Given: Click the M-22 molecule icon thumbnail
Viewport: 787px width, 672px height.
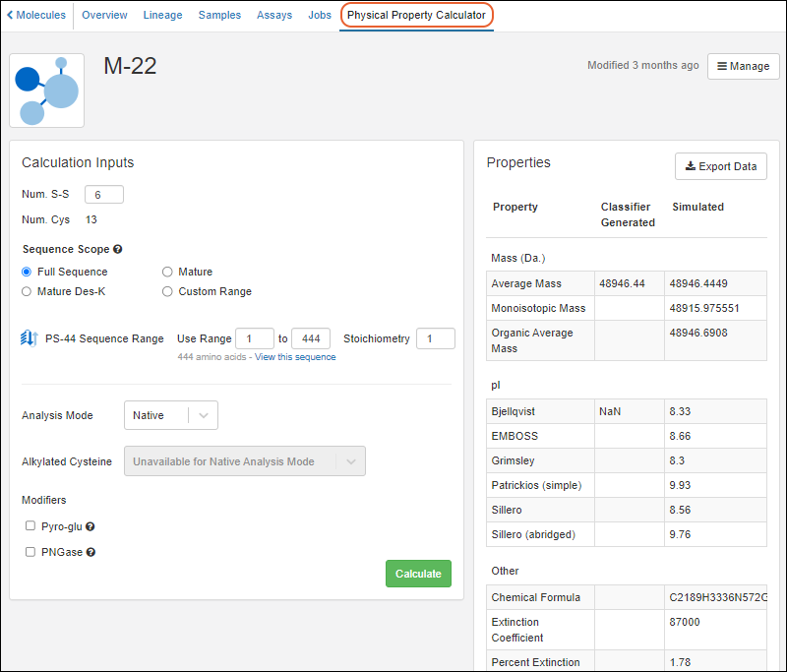Looking at the screenshot, I should point(47,91).
